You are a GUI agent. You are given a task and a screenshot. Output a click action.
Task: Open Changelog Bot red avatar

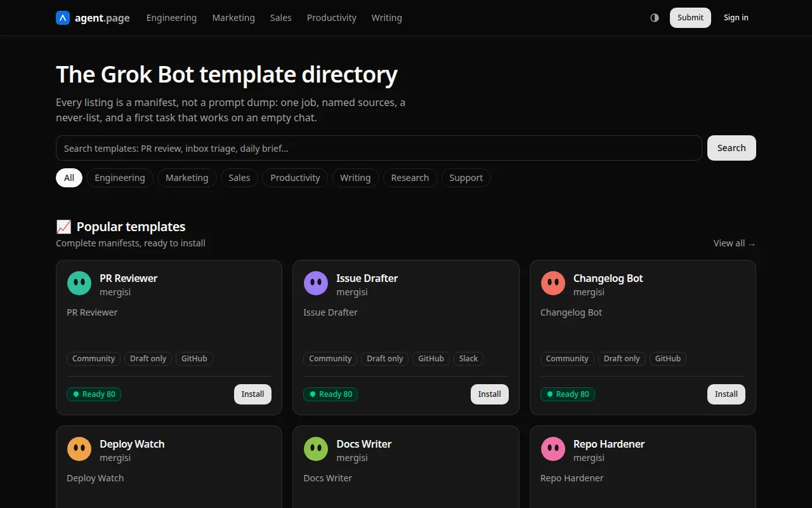pyautogui.click(x=553, y=283)
